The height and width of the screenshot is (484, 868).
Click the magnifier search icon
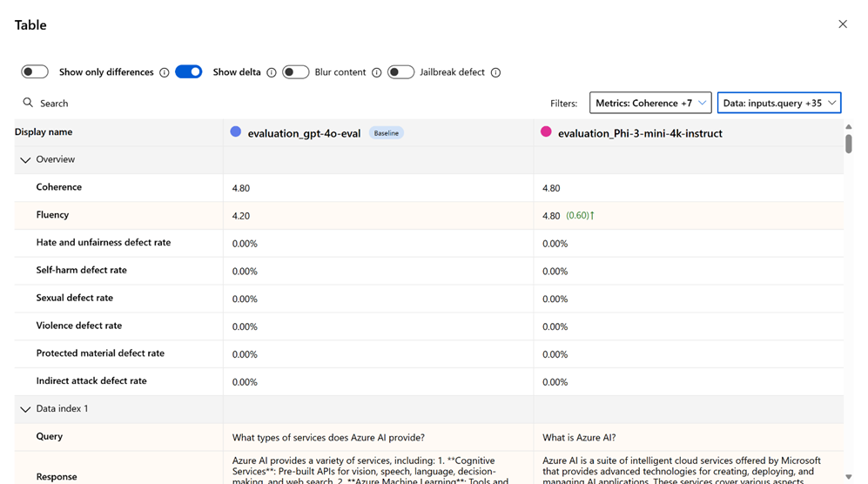[28, 103]
